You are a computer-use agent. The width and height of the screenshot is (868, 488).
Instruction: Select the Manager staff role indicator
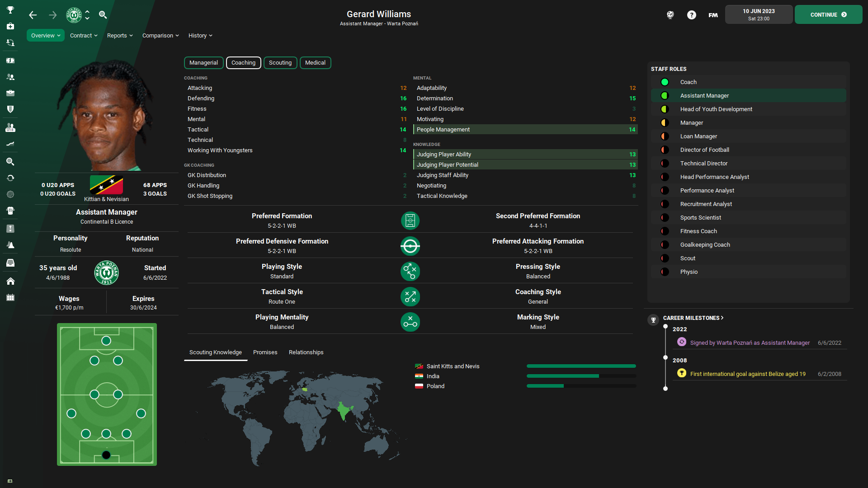pyautogui.click(x=665, y=123)
